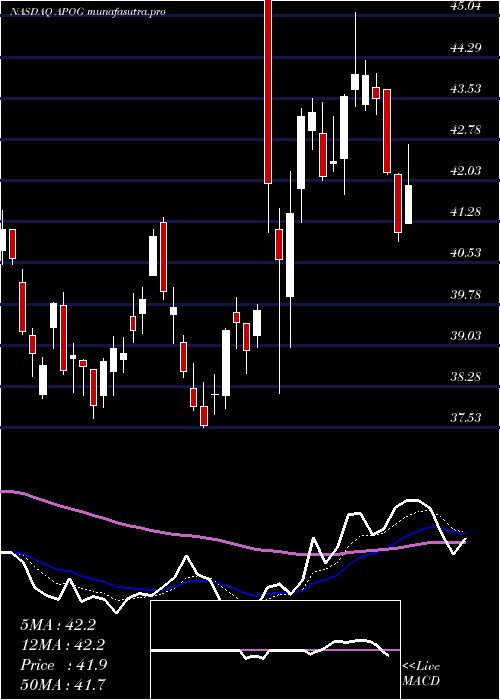This screenshot has width=500, height=700.
Task: Click the 50MA : 41.7 readout
Action: (63, 684)
